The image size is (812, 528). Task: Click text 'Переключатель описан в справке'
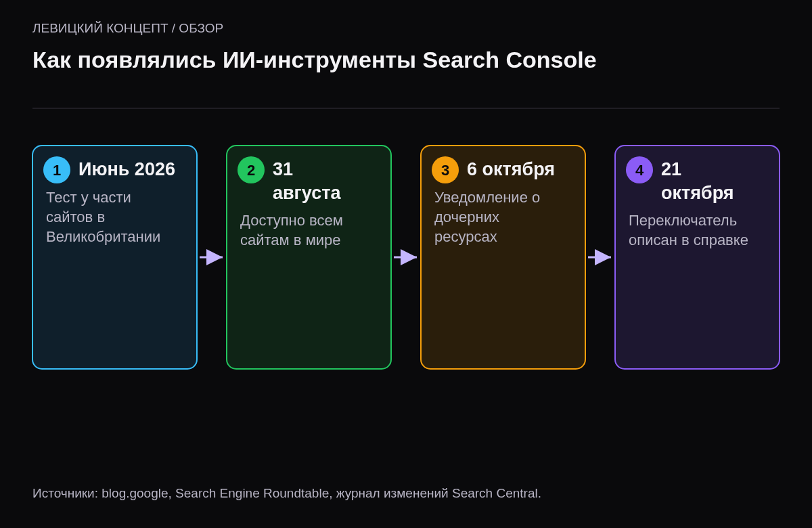(688, 230)
